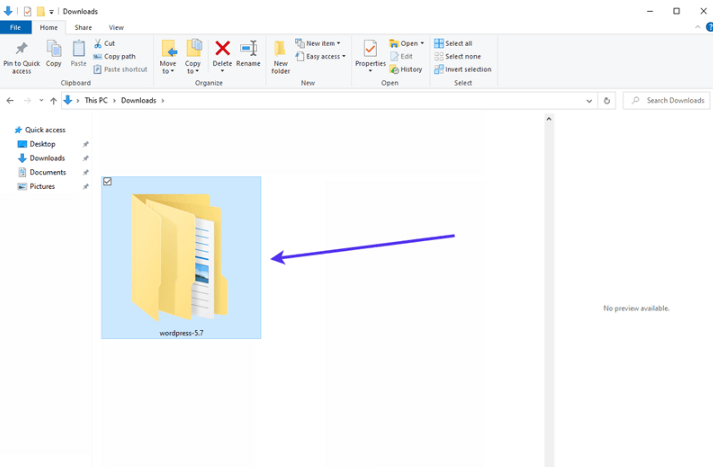Open the address bar history dropdown

coord(589,101)
